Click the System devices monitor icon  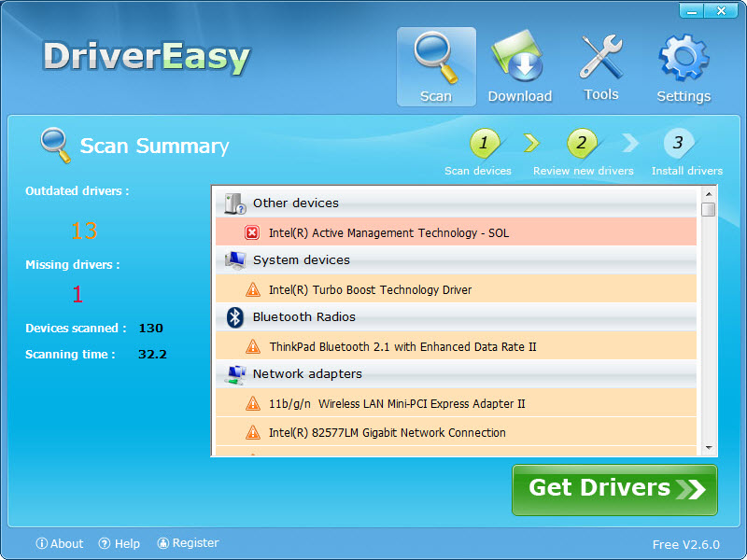[x=235, y=260]
